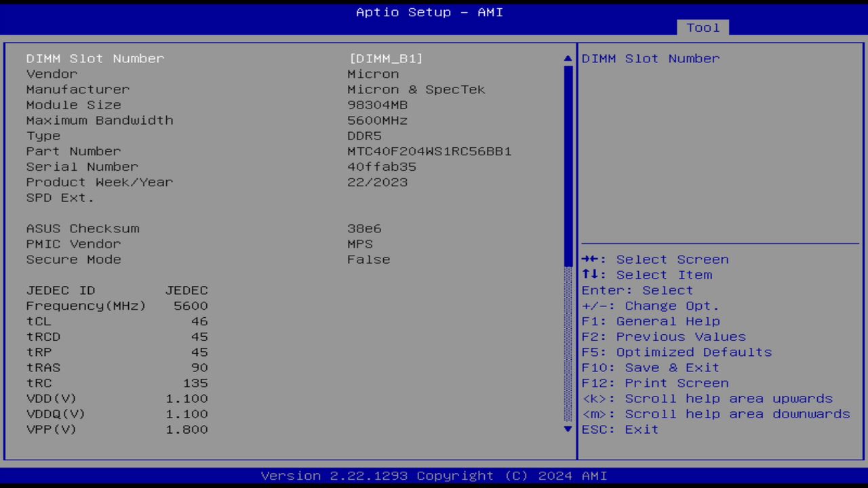Click the F1: General Help hint
Screen dimensions: 868x488
point(651,321)
